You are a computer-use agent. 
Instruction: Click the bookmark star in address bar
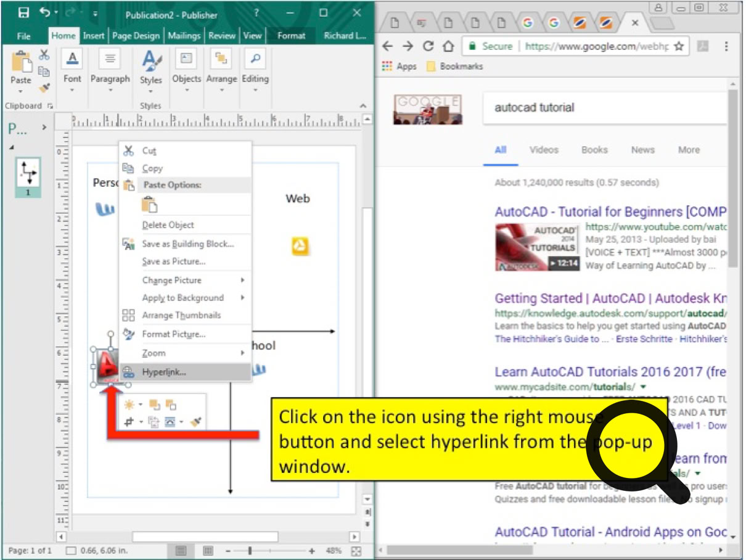pos(679,46)
